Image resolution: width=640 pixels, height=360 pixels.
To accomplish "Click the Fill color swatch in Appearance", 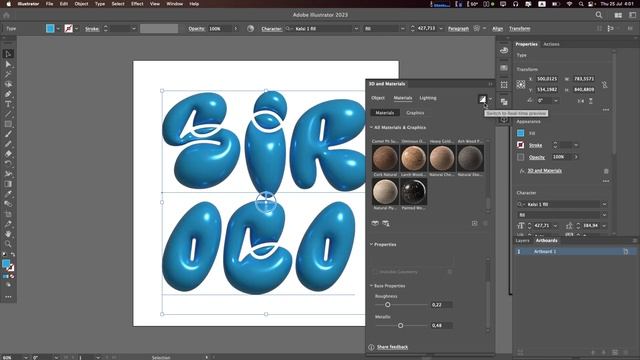I will [x=520, y=133].
